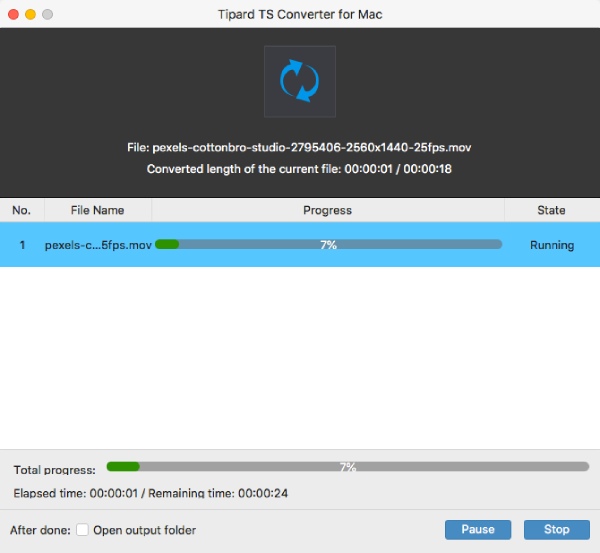Minimize the window with yellow button
Image resolution: width=600 pixels, height=553 pixels.
coord(29,15)
